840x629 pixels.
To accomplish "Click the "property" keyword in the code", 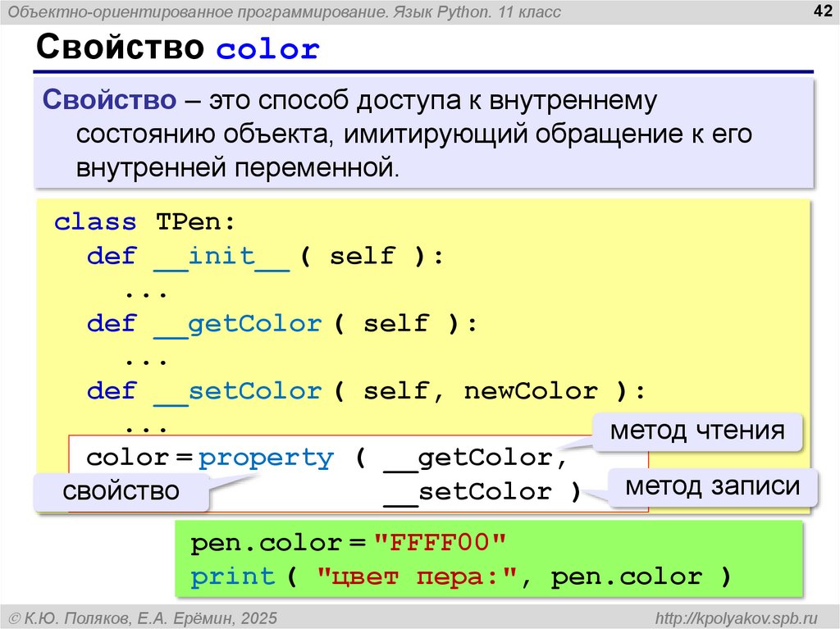I will (267, 457).
